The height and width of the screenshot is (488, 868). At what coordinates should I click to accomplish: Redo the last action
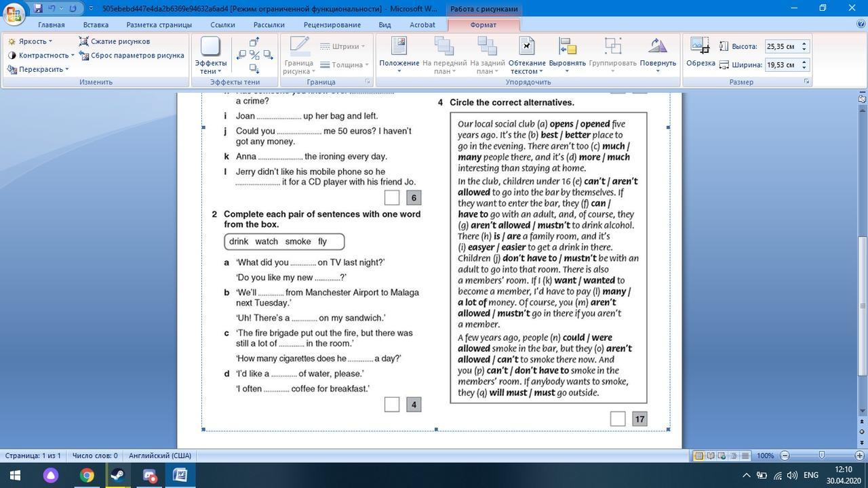pyautogui.click(x=73, y=9)
